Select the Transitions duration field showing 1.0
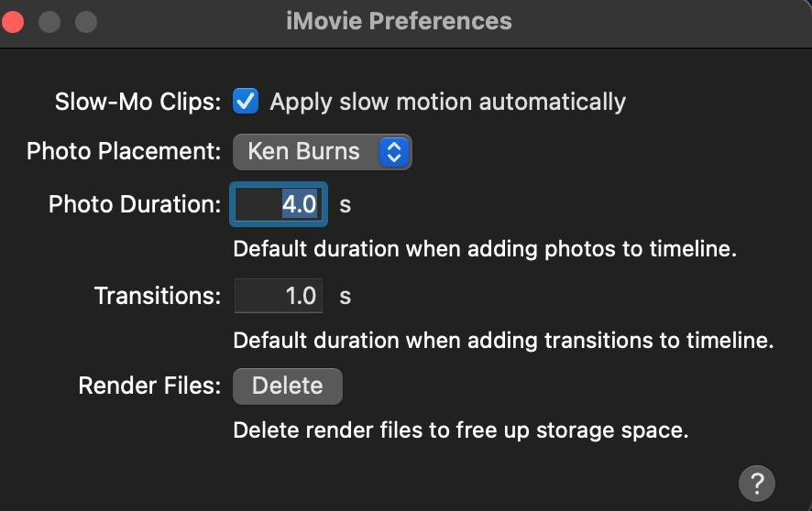Image resolution: width=812 pixels, height=511 pixels. [x=279, y=296]
